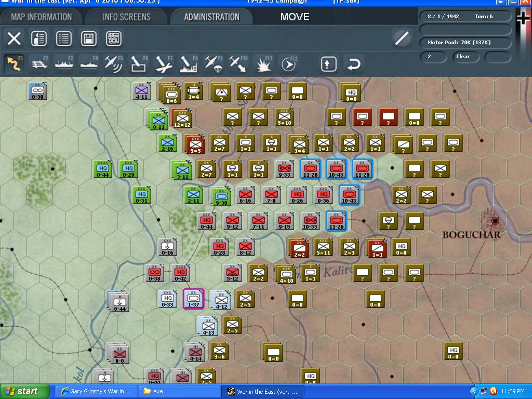
Task: Click the undo move curved arrow icon
Action: 353,64
